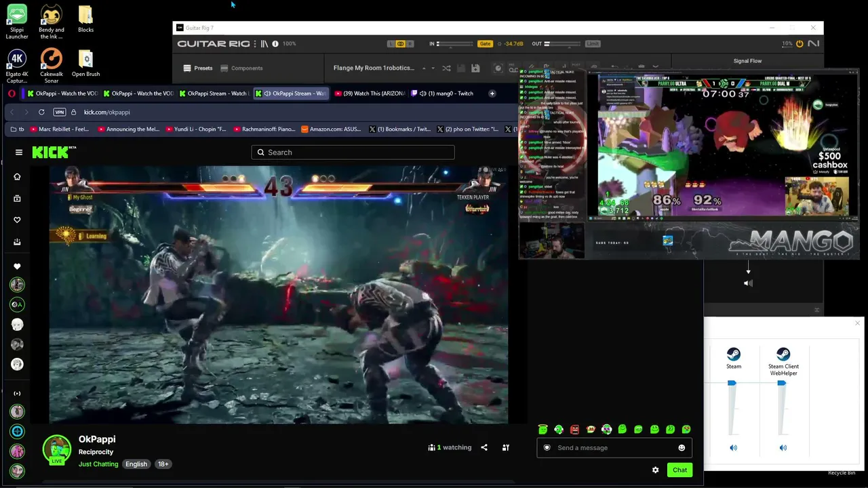The image size is (868, 488).
Task: Open Presets tab in Guitar Rig
Action: point(198,68)
